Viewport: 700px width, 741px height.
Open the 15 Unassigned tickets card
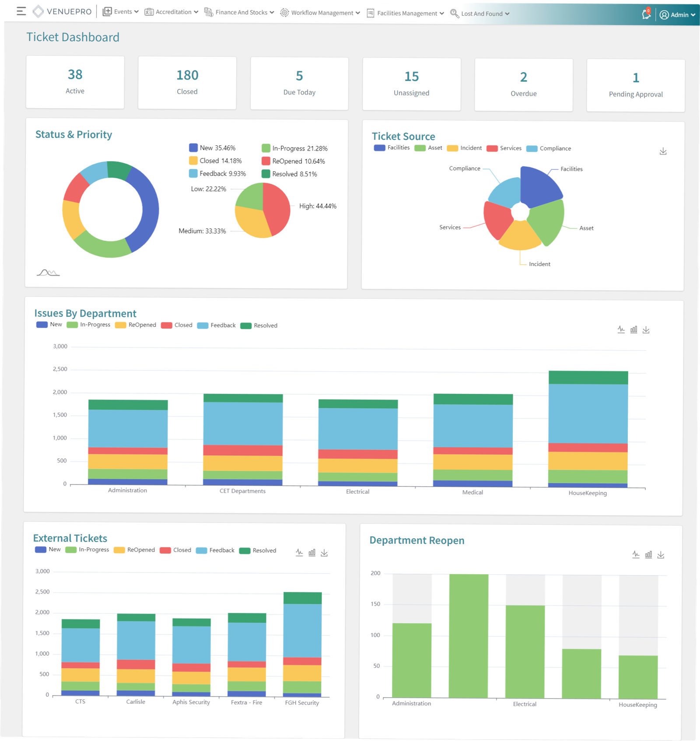(411, 84)
